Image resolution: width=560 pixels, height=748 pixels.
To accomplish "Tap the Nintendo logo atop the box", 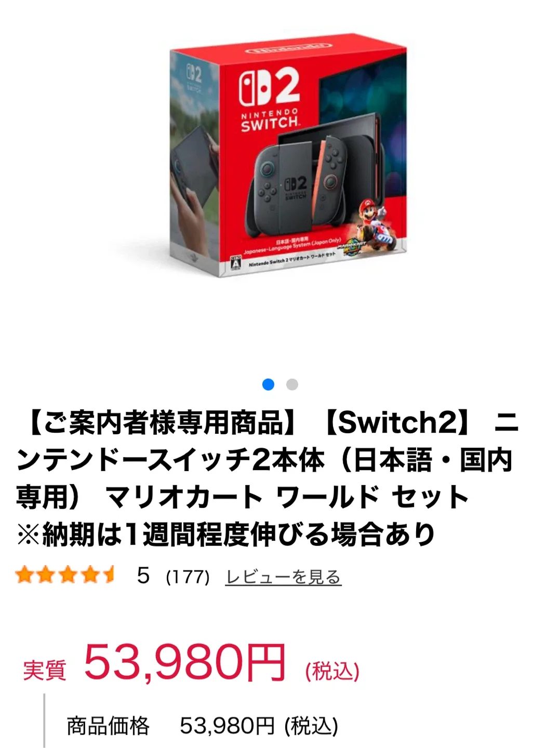I will [x=288, y=49].
